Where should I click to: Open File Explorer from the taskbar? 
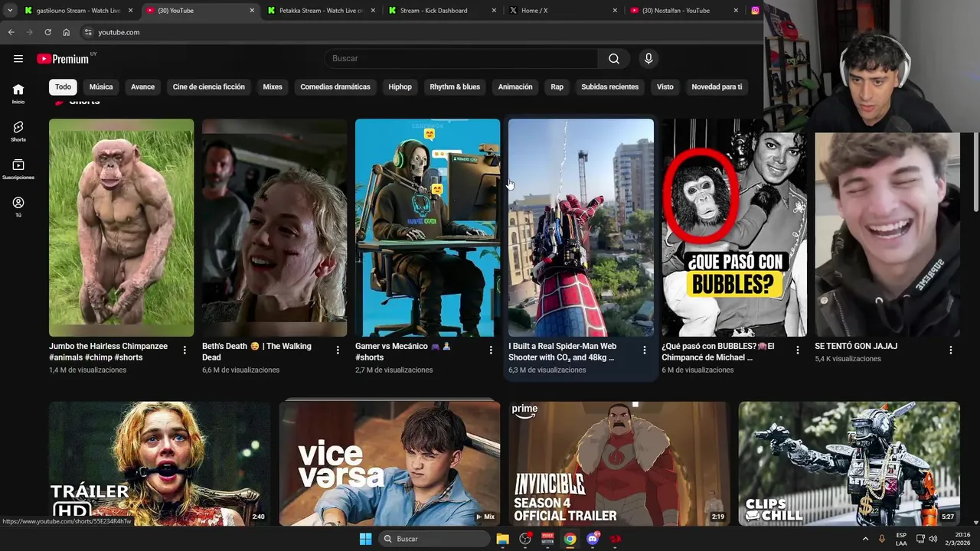pyautogui.click(x=502, y=539)
